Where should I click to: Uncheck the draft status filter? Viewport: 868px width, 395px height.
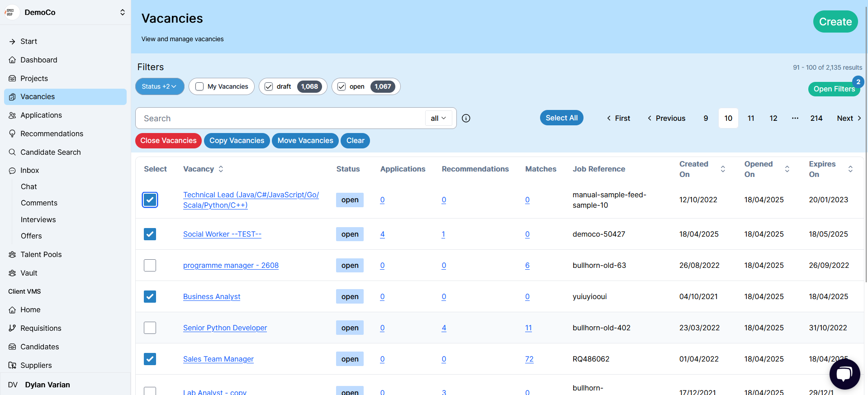click(269, 86)
